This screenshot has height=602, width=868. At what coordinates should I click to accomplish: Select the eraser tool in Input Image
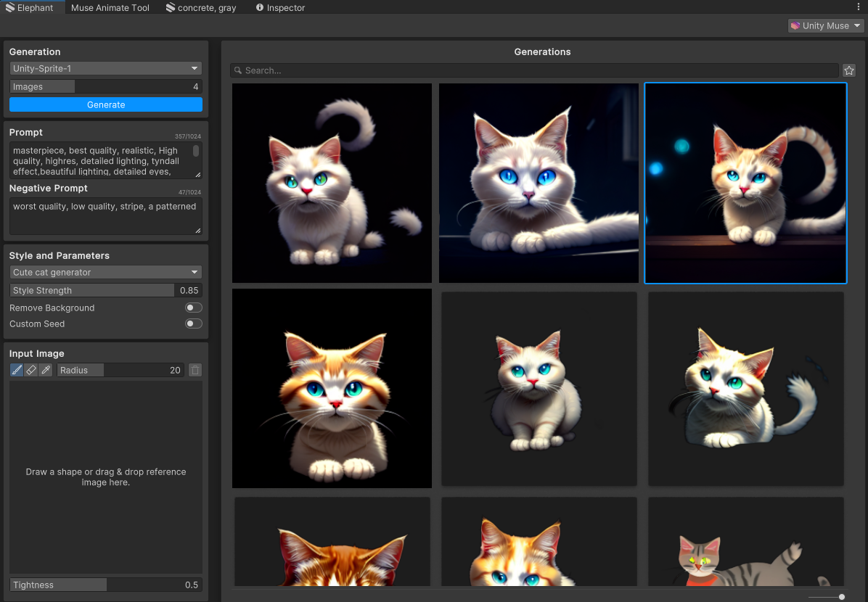pyautogui.click(x=31, y=370)
